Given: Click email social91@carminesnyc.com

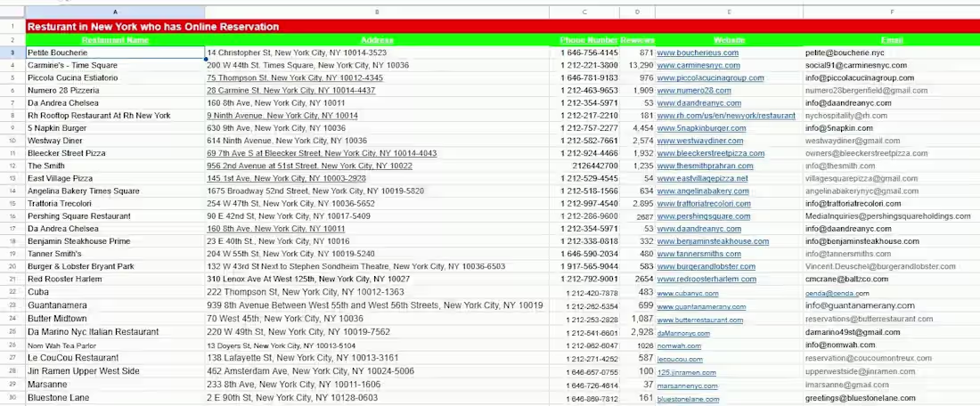Looking at the screenshot, I should [x=856, y=66].
